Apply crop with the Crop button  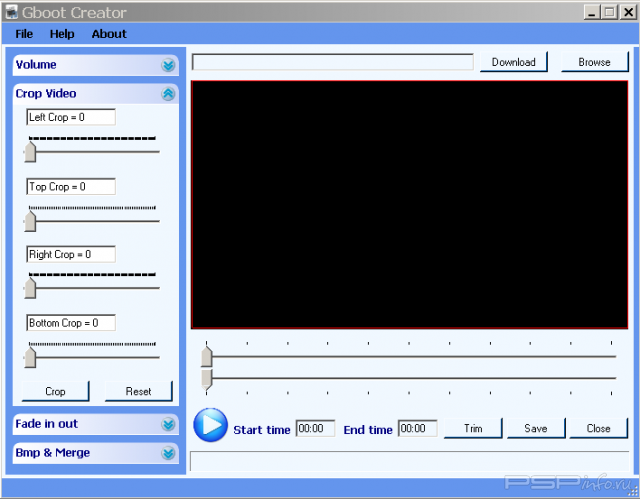coord(56,391)
